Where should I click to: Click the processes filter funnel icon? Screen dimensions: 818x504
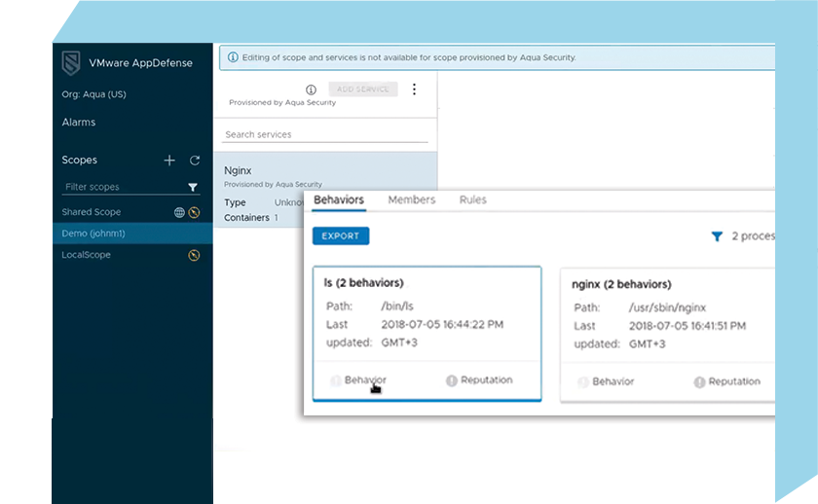point(717,236)
